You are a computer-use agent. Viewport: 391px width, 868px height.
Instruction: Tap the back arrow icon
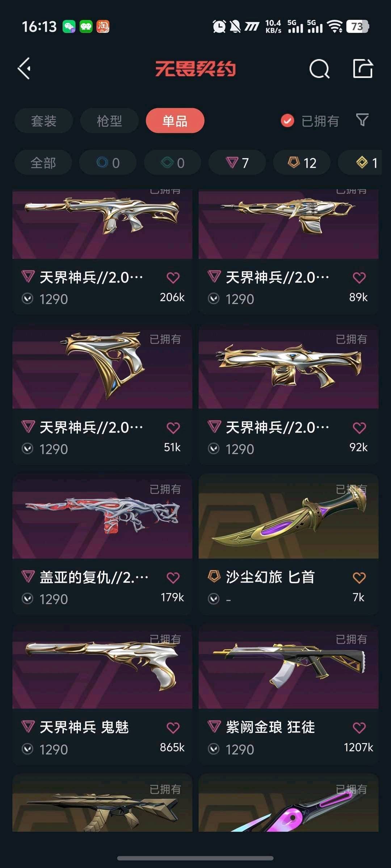24,68
